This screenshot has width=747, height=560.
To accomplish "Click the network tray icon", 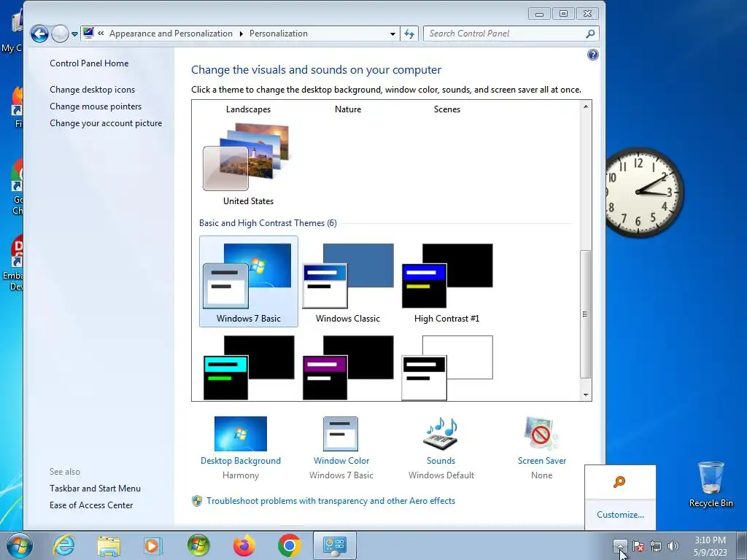I will pos(656,546).
